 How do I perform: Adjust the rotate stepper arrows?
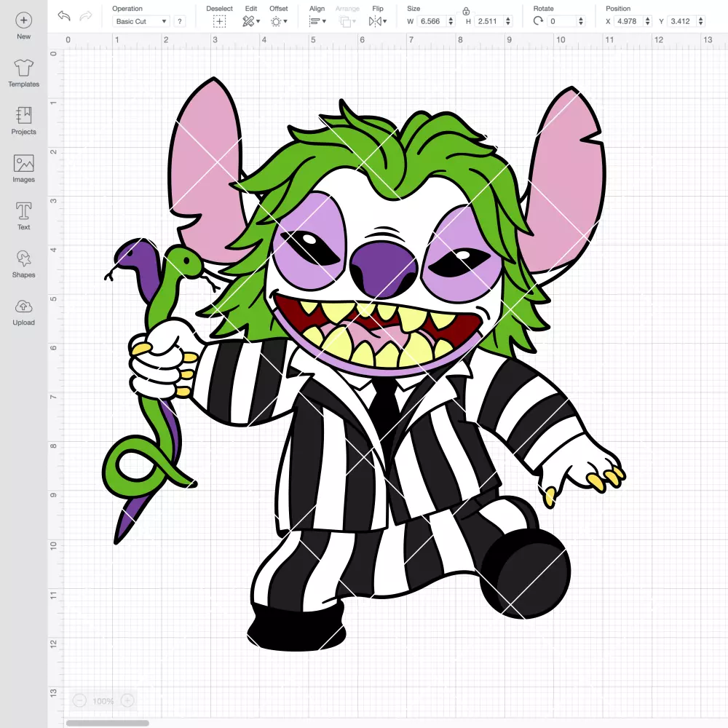[x=581, y=21]
